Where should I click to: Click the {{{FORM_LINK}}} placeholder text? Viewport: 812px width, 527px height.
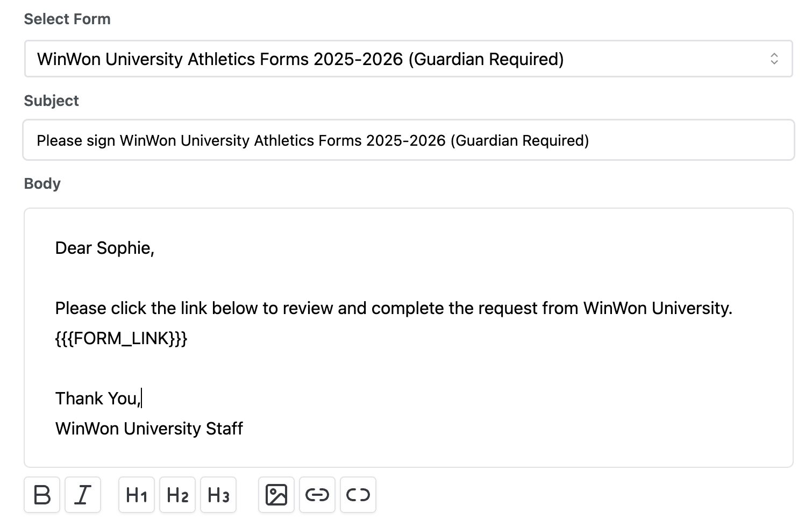tap(121, 338)
